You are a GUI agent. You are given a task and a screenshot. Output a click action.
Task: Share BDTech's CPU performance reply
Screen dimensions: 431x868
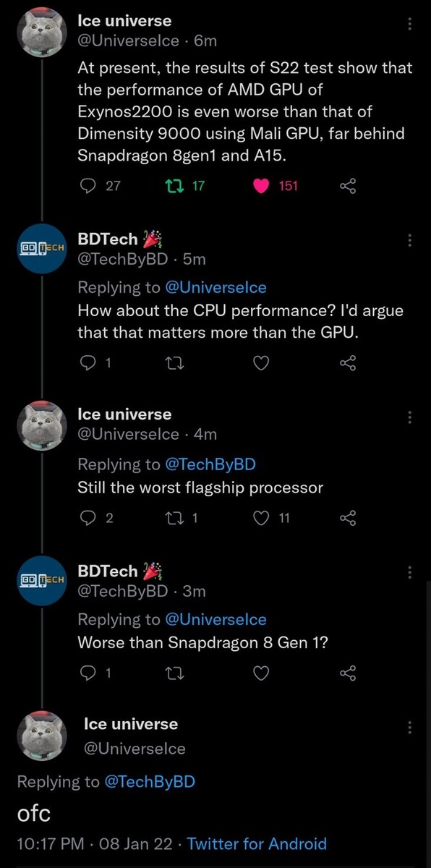(348, 363)
